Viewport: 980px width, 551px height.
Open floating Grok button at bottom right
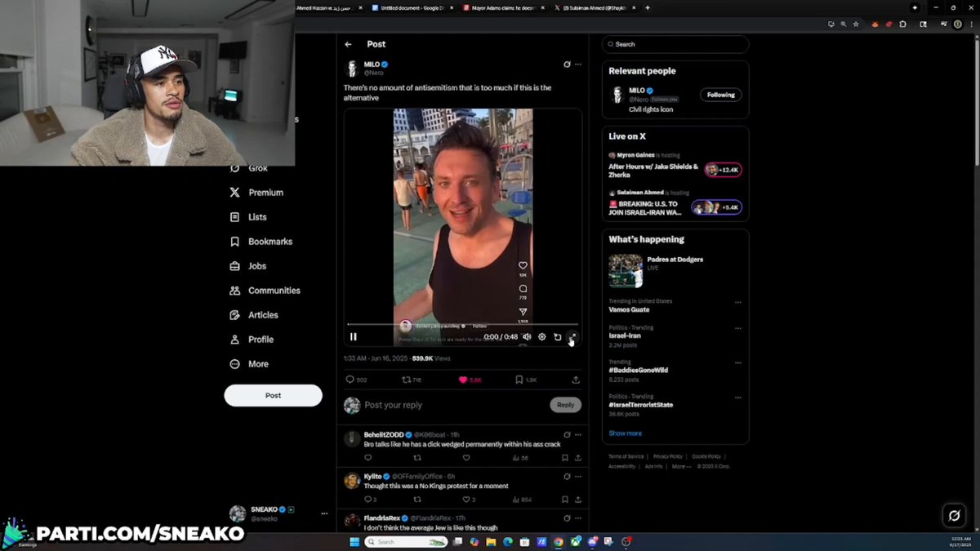tap(953, 515)
